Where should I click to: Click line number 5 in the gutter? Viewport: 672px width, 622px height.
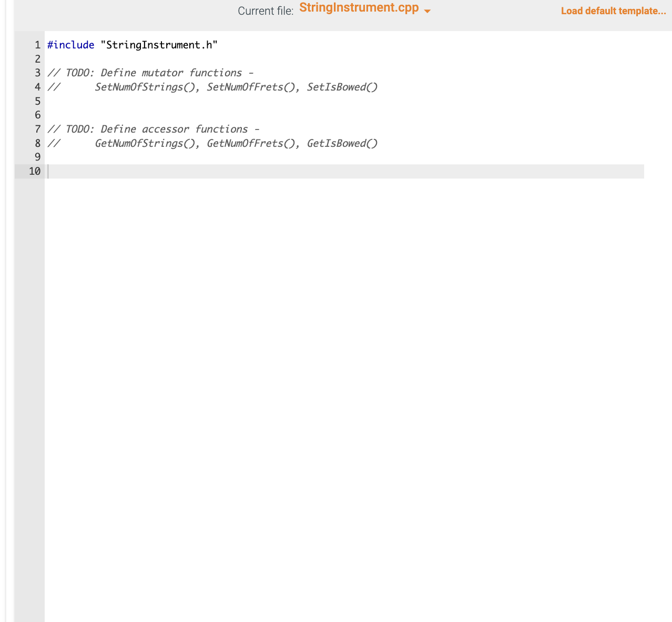click(37, 101)
